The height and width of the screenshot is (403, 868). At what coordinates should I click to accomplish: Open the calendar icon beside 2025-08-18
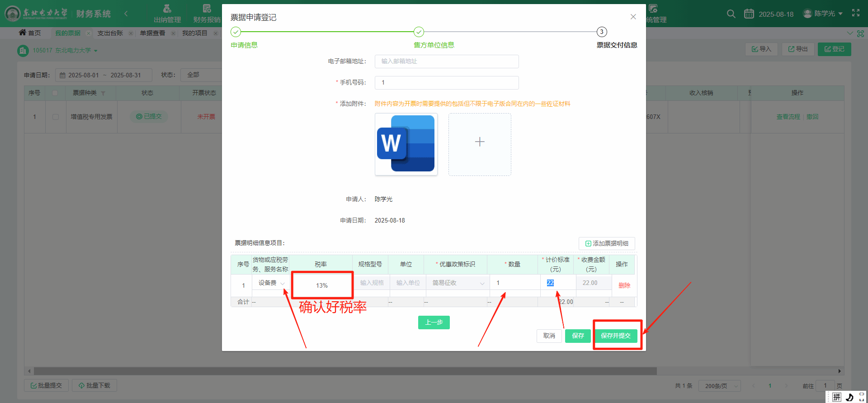click(x=749, y=14)
